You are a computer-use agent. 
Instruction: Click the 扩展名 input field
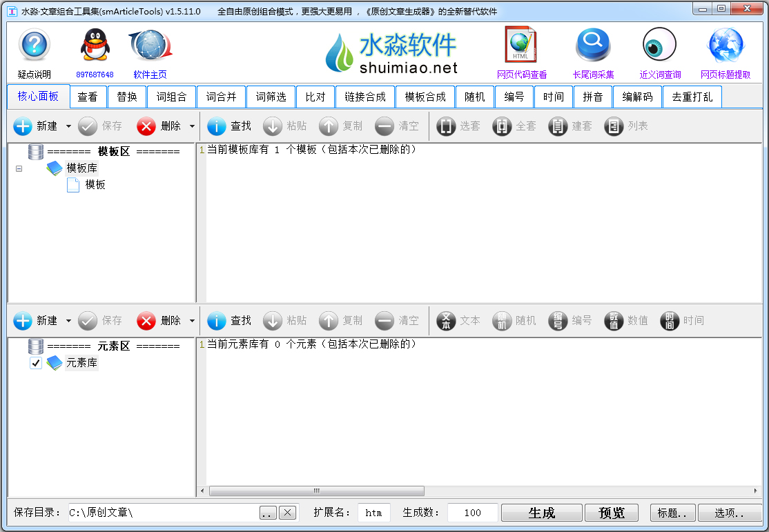[373, 513]
